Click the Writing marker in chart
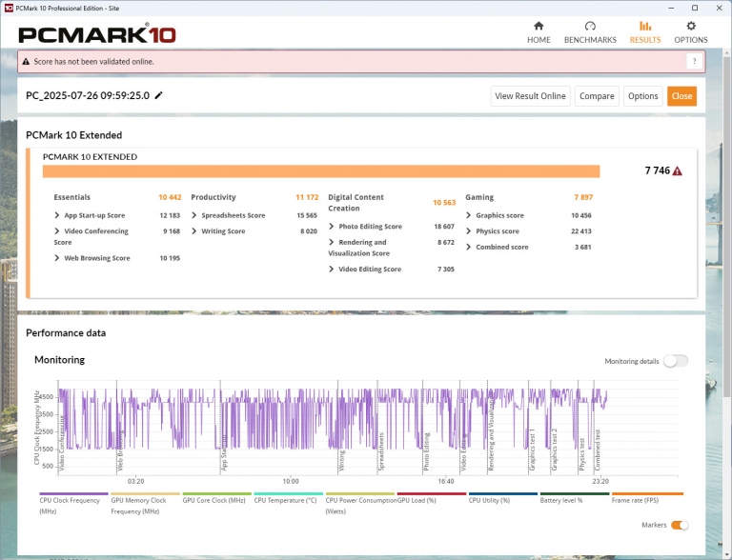 pos(341,460)
